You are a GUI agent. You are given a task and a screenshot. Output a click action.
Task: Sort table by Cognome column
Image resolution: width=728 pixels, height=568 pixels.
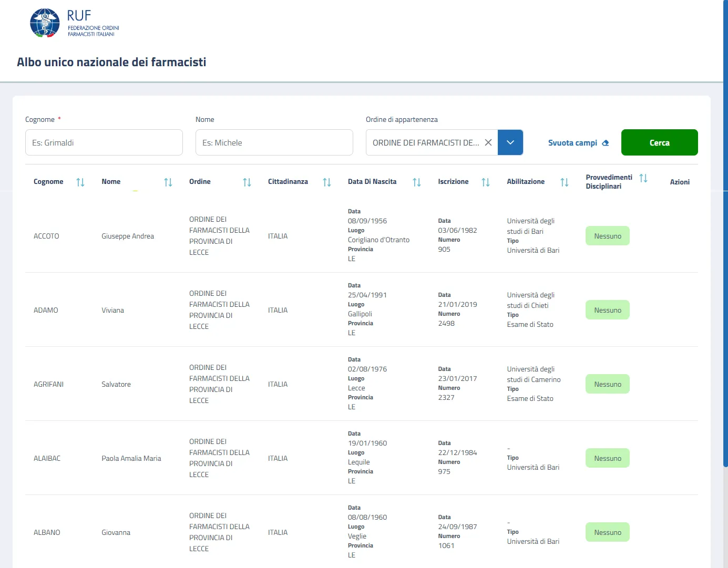(80, 182)
